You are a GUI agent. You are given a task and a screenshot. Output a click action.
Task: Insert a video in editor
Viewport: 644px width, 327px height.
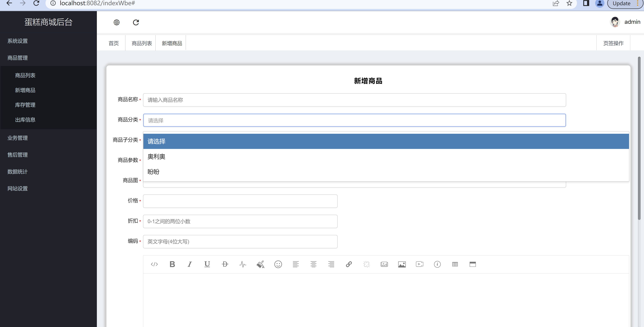pyautogui.click(x=419, y=264)
